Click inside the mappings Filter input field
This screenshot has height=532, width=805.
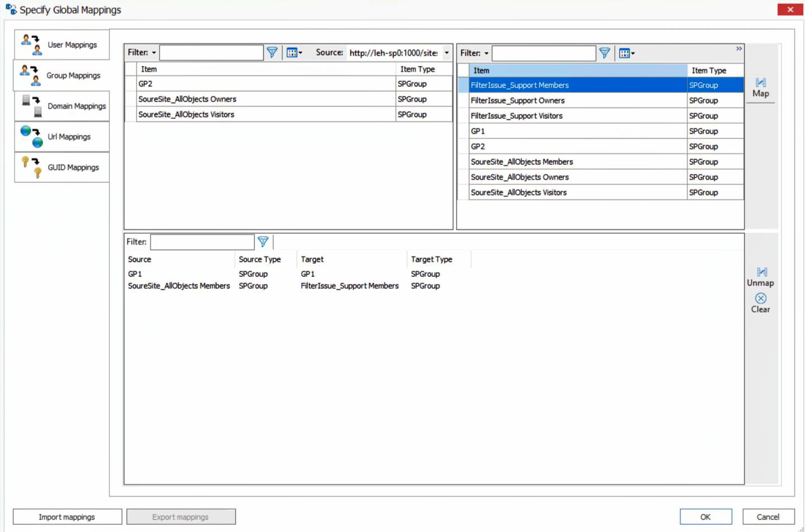coord(202,242)
